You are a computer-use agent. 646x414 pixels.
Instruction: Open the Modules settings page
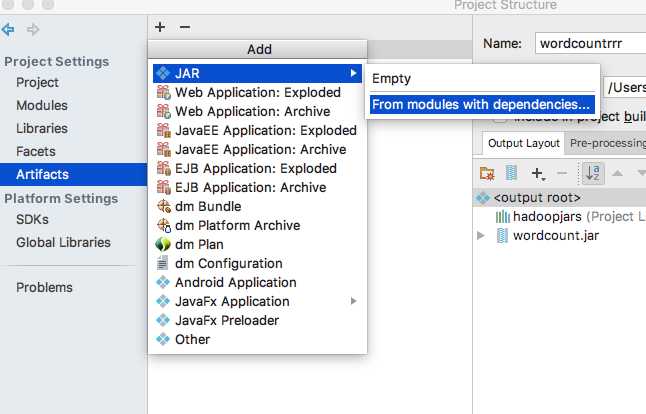point(42,105)
